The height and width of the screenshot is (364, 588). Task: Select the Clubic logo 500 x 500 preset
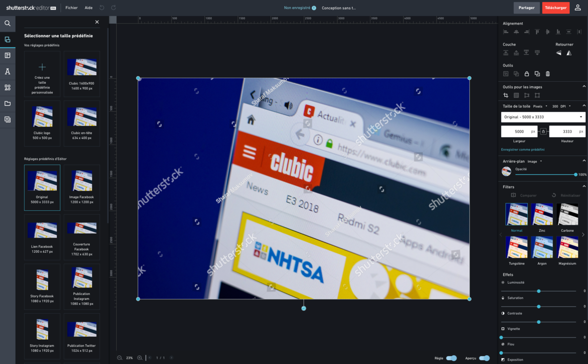(x=42, y=123)
